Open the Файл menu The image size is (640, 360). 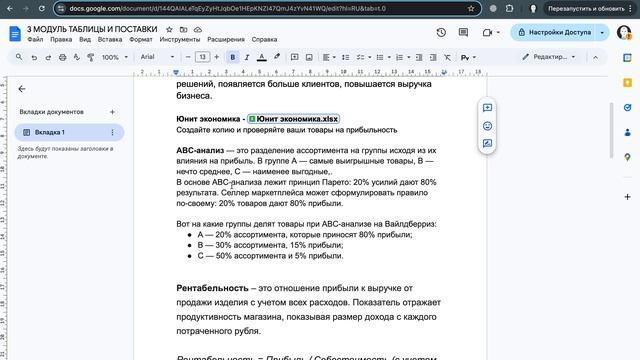pyautogui.click(x=35, y=40)
